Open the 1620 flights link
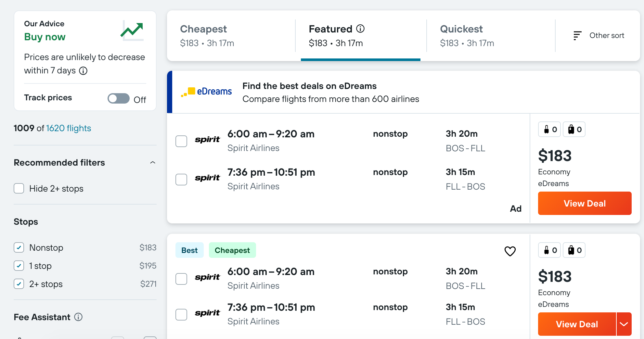This screenshot has width=644, height=339. coord(69,128)
